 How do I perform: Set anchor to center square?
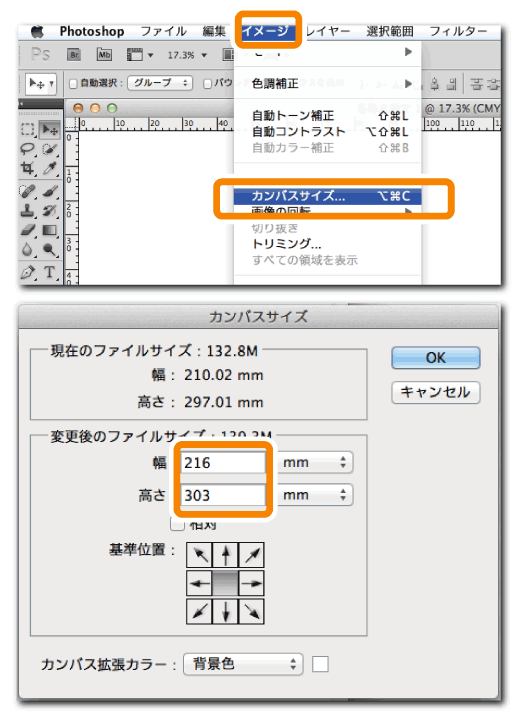[226, 583]
